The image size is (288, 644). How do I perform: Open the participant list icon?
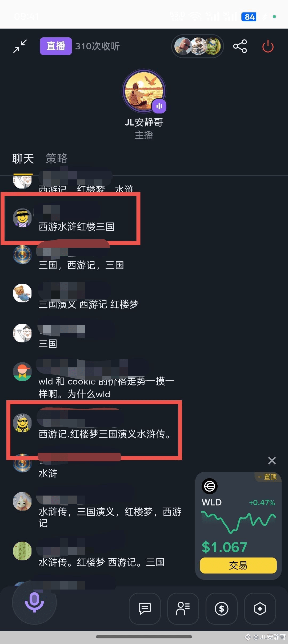(x=183, y=609)
